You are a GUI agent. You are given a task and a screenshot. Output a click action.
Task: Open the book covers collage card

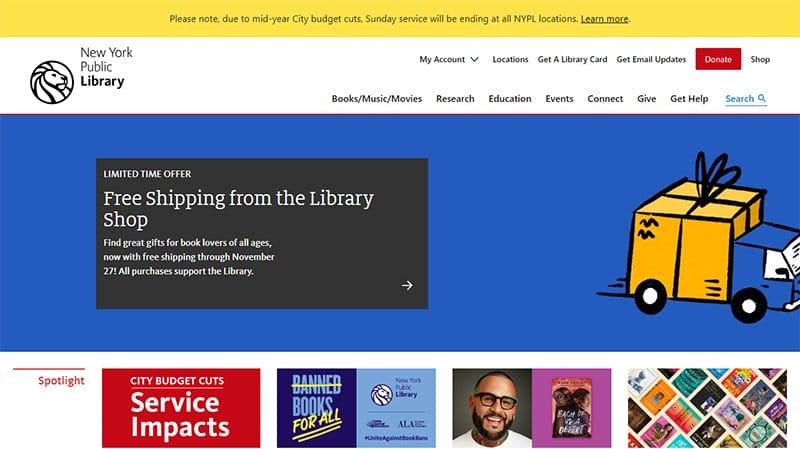pos(707,408)
